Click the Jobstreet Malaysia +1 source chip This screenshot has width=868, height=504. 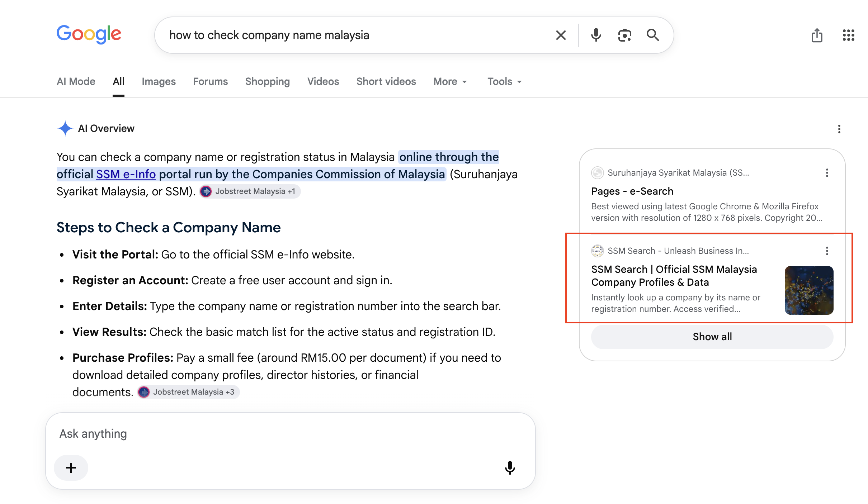pyautogui.click(x=250, y=191)
